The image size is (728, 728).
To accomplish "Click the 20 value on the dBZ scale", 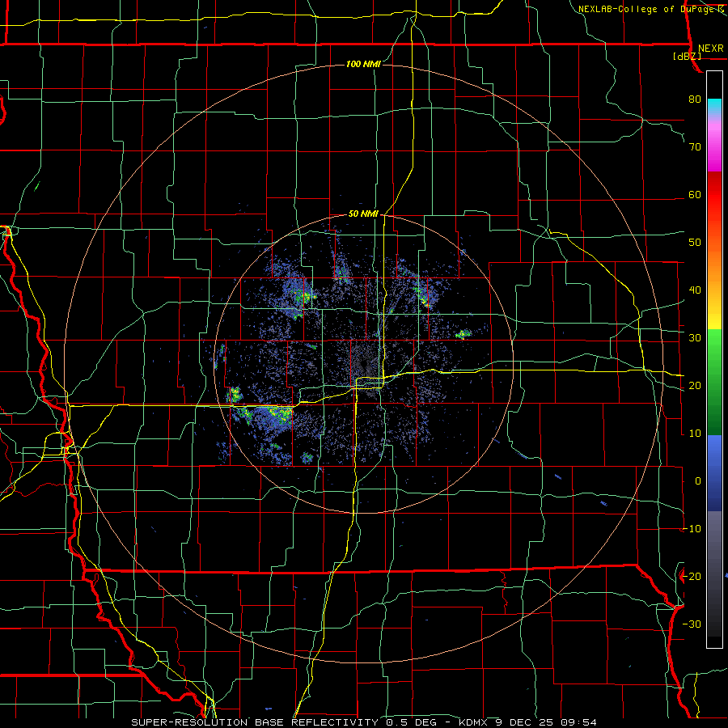I will pyautogui.click(x=695, y=386).
